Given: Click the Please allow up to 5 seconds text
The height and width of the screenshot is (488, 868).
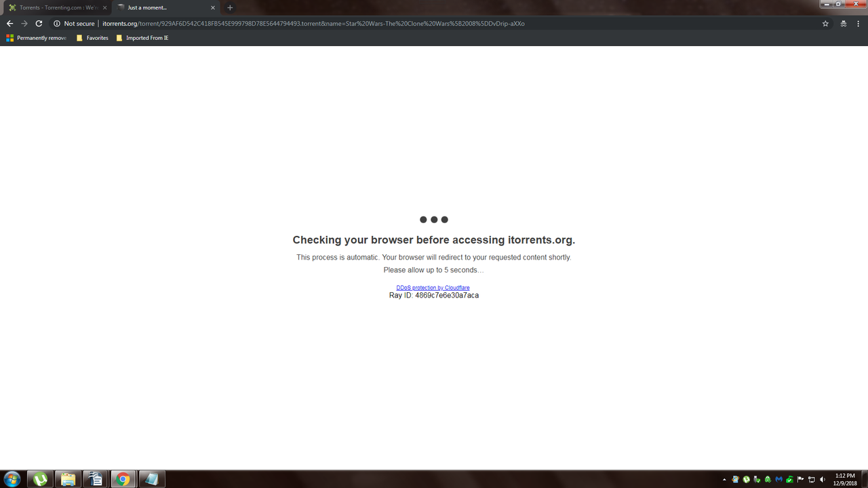Looking at the screenshot, I should pos(434,270).
